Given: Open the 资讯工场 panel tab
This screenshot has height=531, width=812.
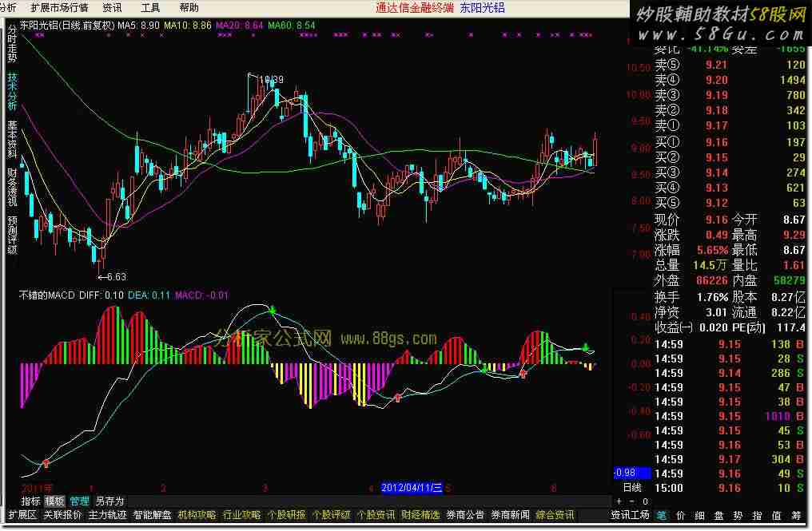Looking at the screenshot, I should click(x=630, y=515).
